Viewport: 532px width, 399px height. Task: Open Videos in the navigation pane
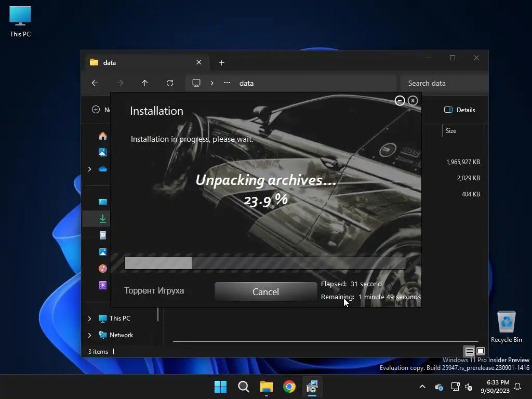pos(103,285)
